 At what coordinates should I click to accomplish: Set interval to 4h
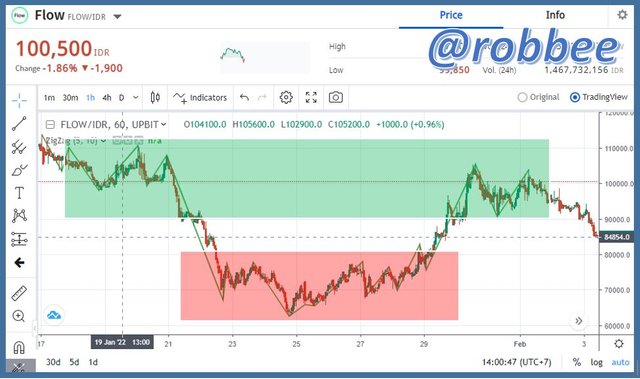click(x=107, y=98)
